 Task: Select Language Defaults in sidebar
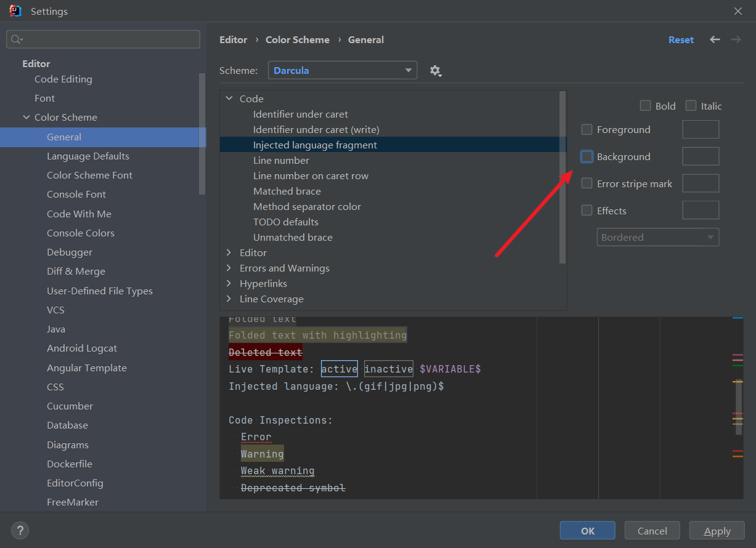click(88, 156)
